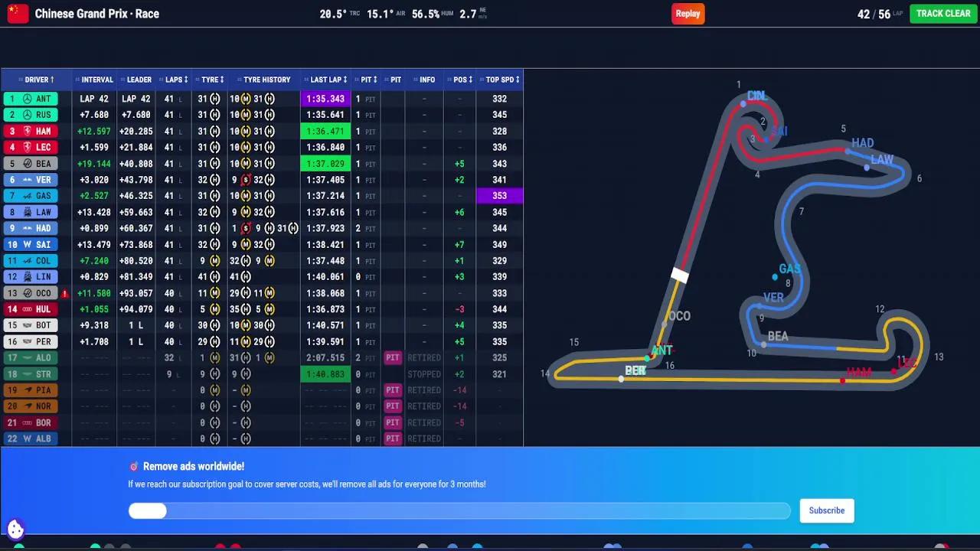Click the Haas logo beside OCO
The width and height of the screenshot is (980, 551).
pos(27,293)
